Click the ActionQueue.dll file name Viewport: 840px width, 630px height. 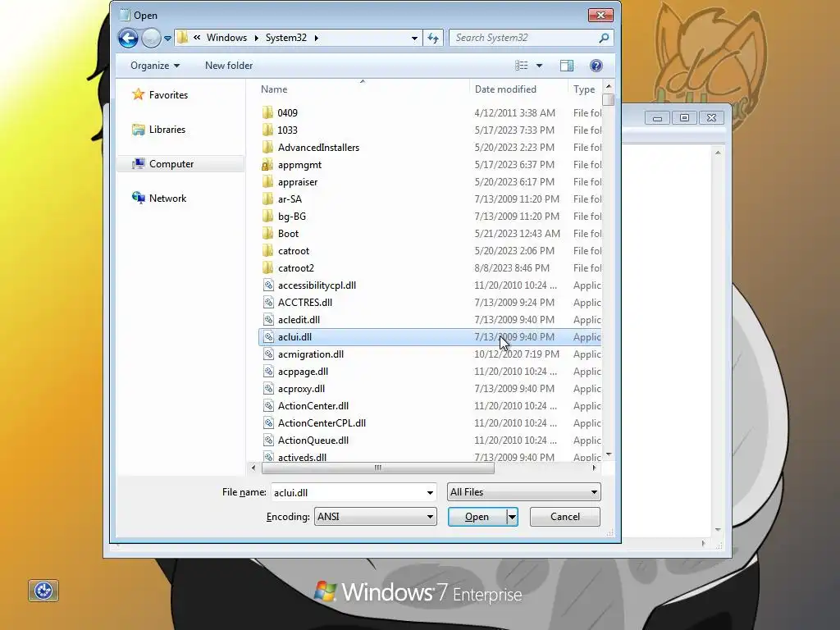pos(313,441)
